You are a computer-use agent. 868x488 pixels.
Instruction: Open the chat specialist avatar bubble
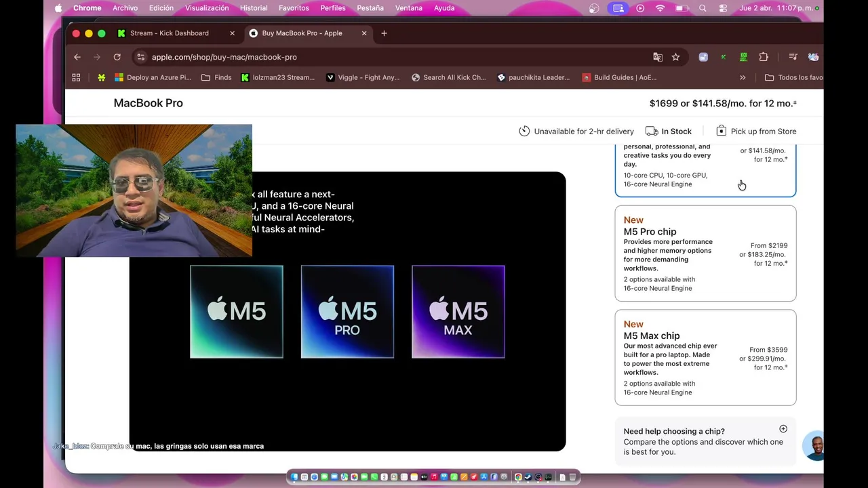coord(813,447)
